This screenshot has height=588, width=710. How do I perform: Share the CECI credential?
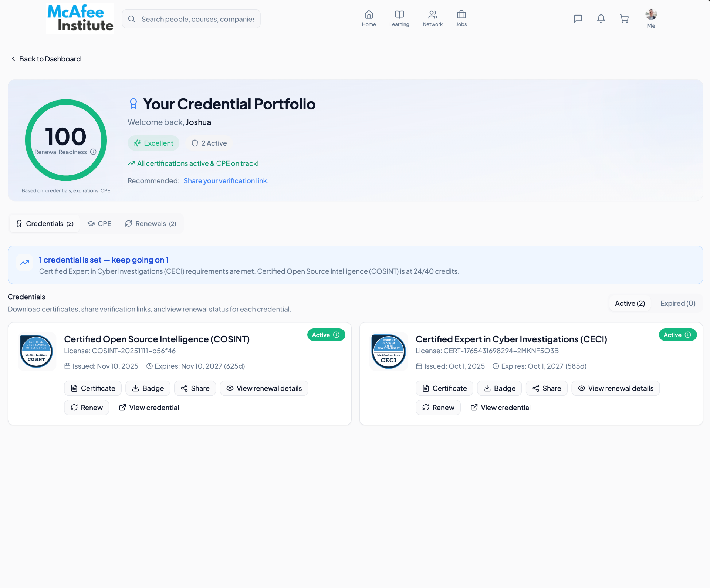pyautogui.click(x=547, y=388)
